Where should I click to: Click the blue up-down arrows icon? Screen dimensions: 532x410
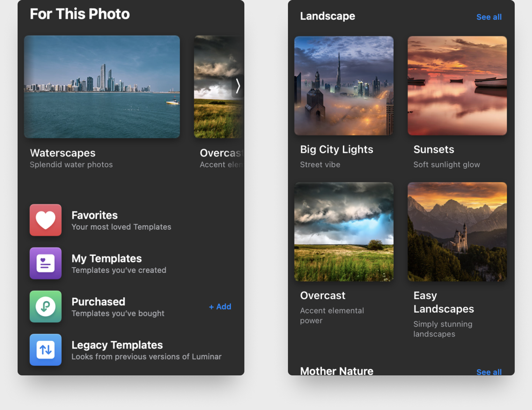click(x=45, y=350)
